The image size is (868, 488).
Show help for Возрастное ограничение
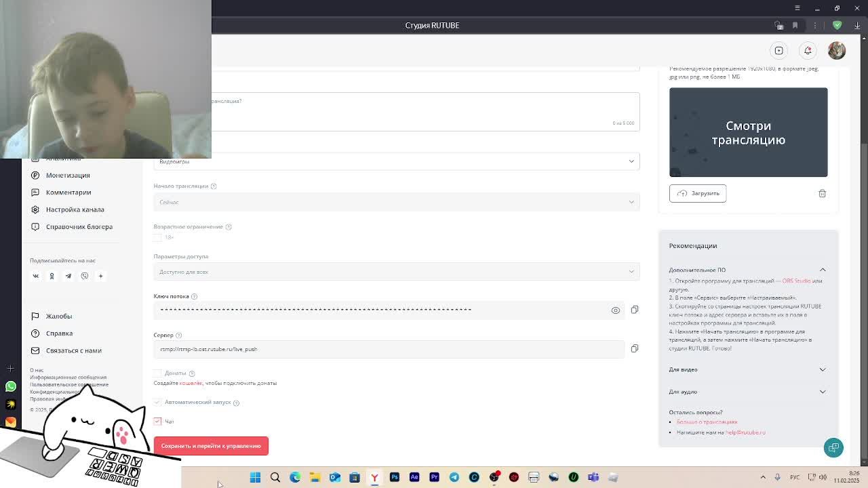pos(229,226)
